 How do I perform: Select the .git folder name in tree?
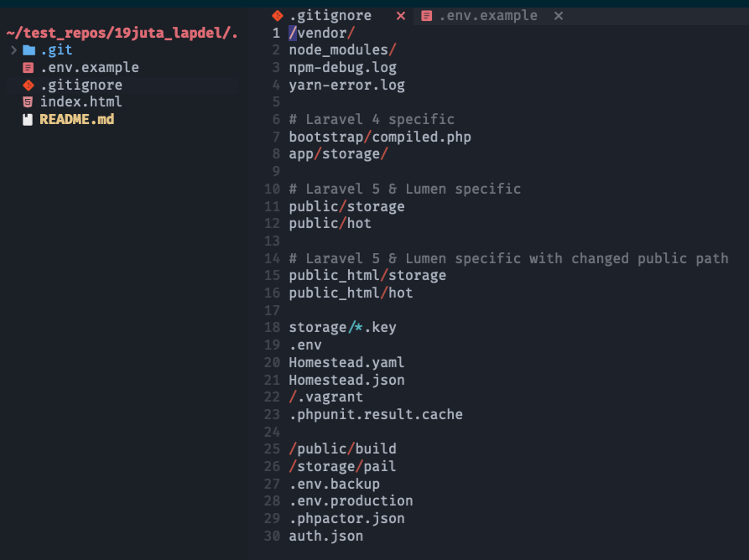pyautogui.click(x=56, y=50)
